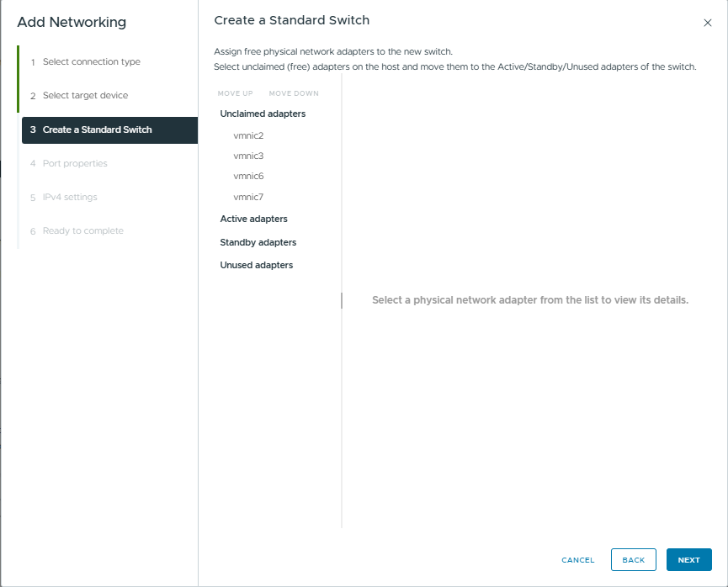728x587 pixels.
Task: Select the Standby adapters group
Action: point(258,242)
